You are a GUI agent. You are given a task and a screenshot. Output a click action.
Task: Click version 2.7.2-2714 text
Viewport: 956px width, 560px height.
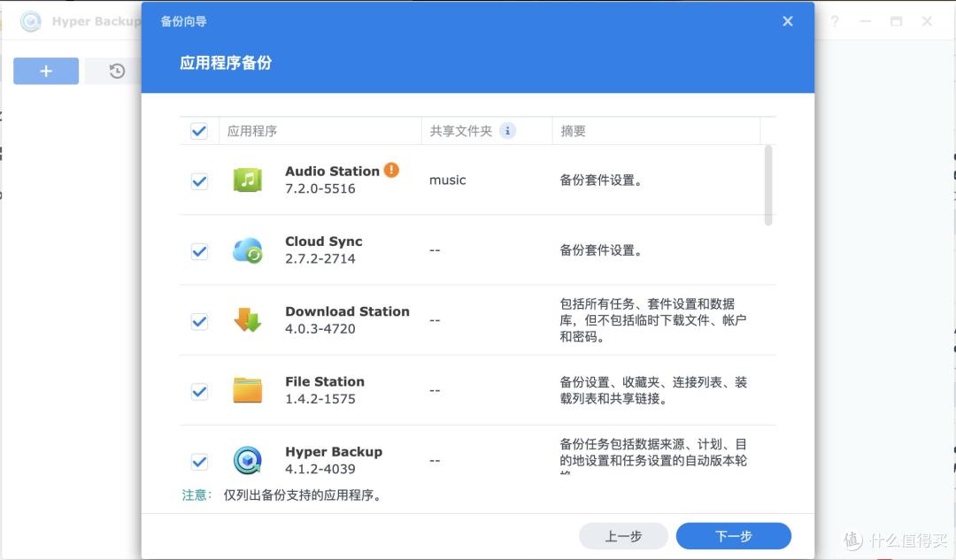320,259
